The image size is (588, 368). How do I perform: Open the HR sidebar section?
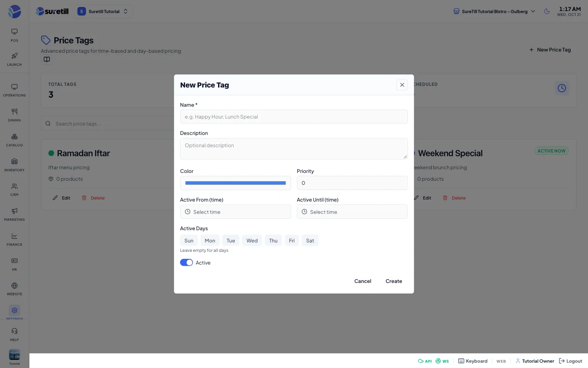coord(14,265)
